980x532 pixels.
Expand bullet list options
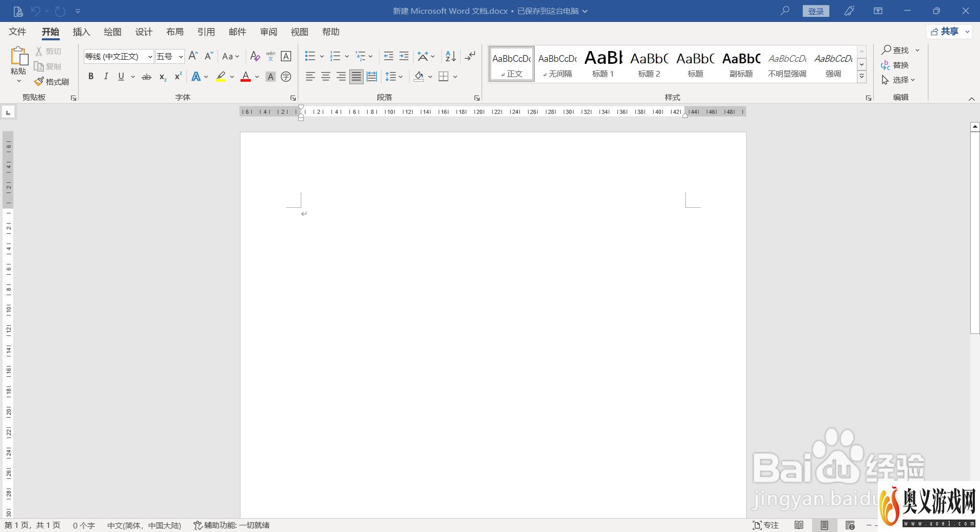(322, 56)
